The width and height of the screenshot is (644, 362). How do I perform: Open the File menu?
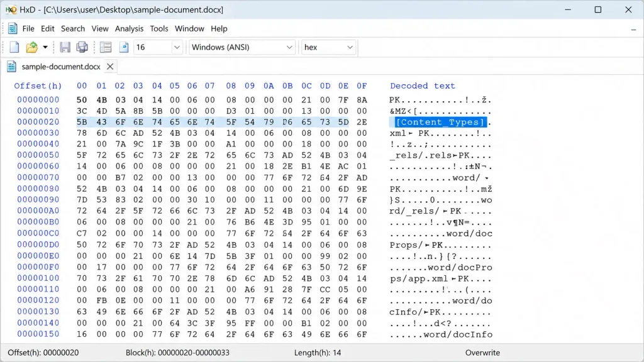[x=28, y=29]
